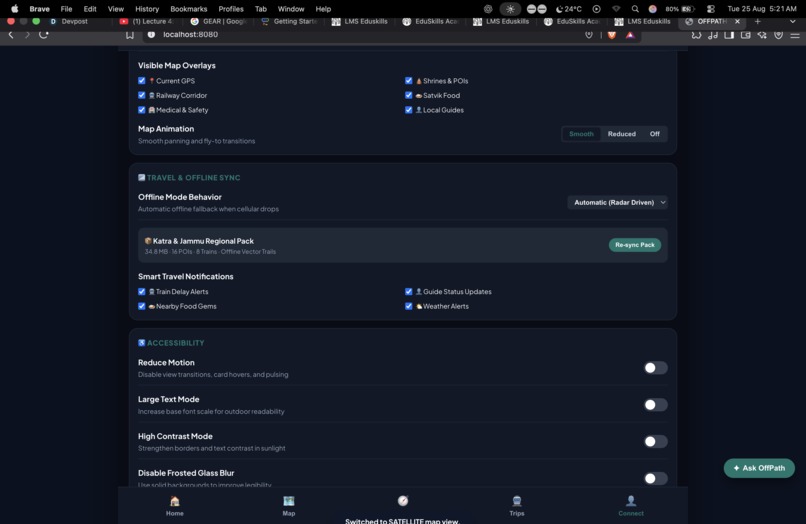The height and width of the screenshot is (524, 806).
Task: Click the browser forward arrow
Action: [27, 34]
